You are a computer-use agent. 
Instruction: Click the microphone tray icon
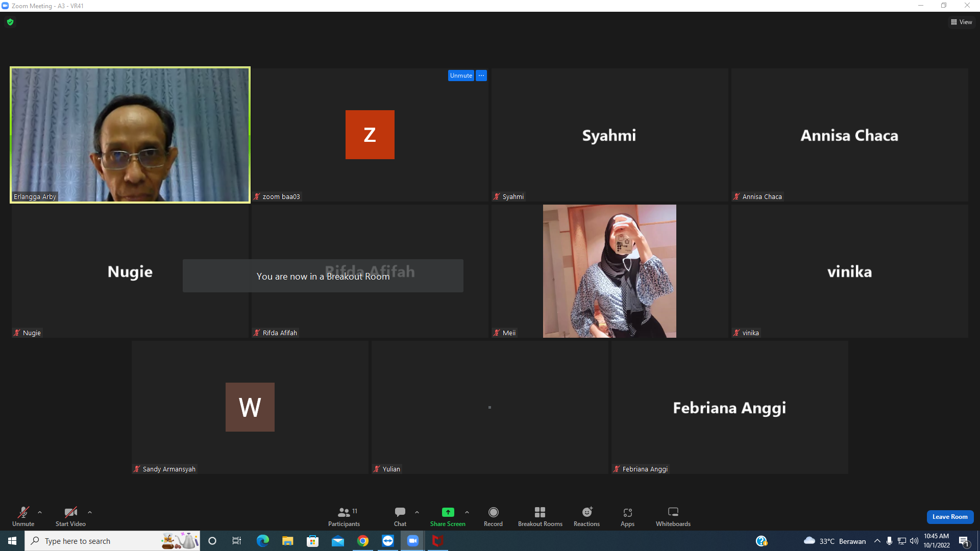click(889, 541)
